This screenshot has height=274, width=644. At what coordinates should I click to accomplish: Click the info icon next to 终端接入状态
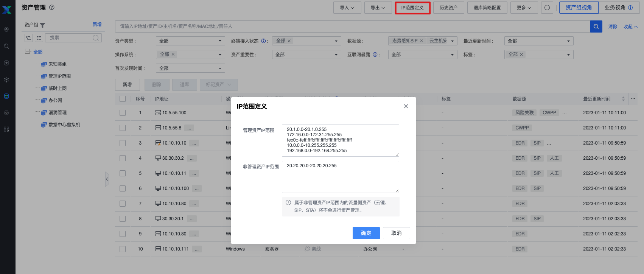[x=263, y=41]
